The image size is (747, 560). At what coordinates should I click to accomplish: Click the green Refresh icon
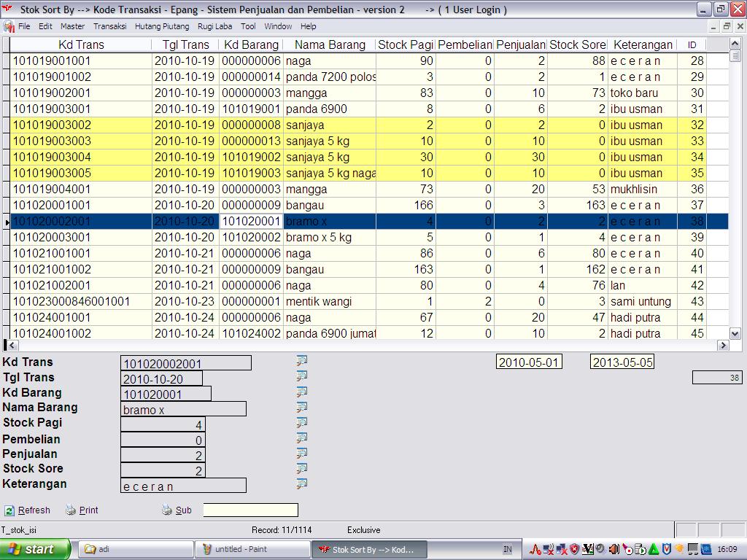coord(9,510)
